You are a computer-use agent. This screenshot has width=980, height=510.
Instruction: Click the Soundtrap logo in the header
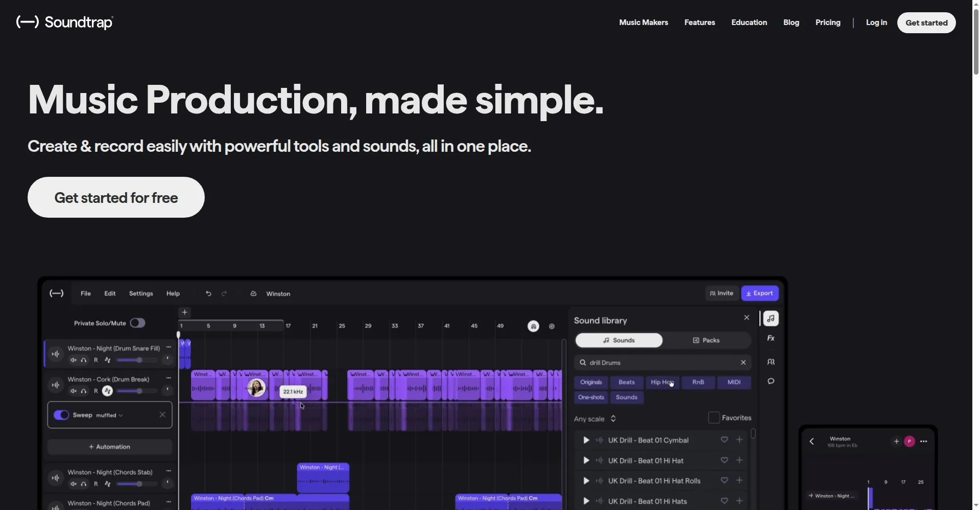point(65,22)
